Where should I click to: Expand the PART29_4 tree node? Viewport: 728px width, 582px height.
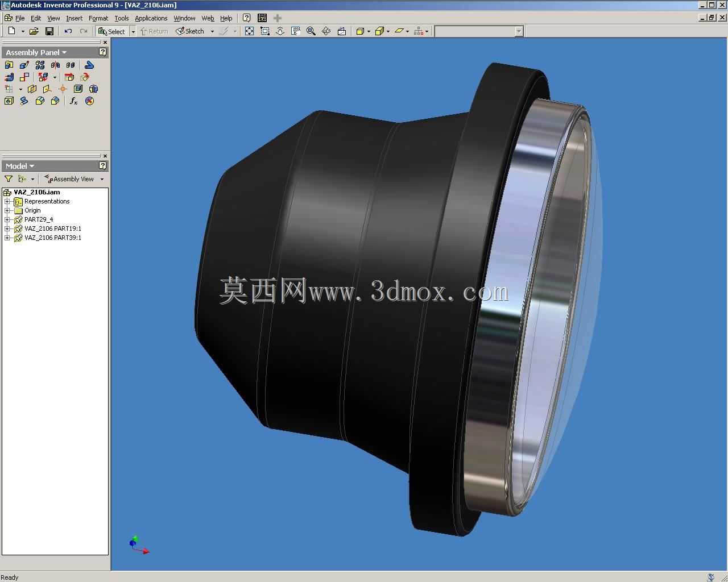coord(7,220)
